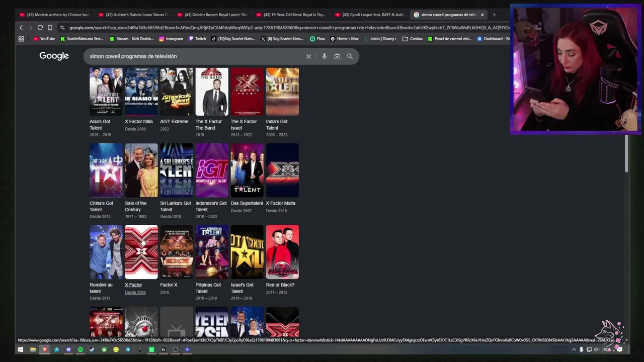
Task: Open The X Factor Israel poster
Action: click(247, 92)
